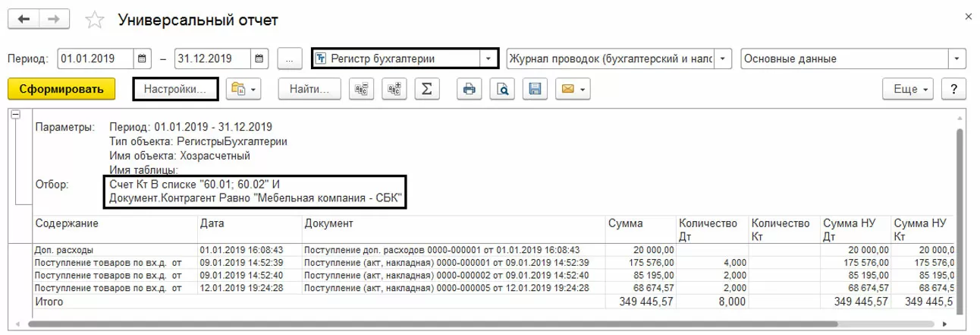Open period selection with the ellipsis button
Viewport: 980px width, 335px height.
(290, 58)
